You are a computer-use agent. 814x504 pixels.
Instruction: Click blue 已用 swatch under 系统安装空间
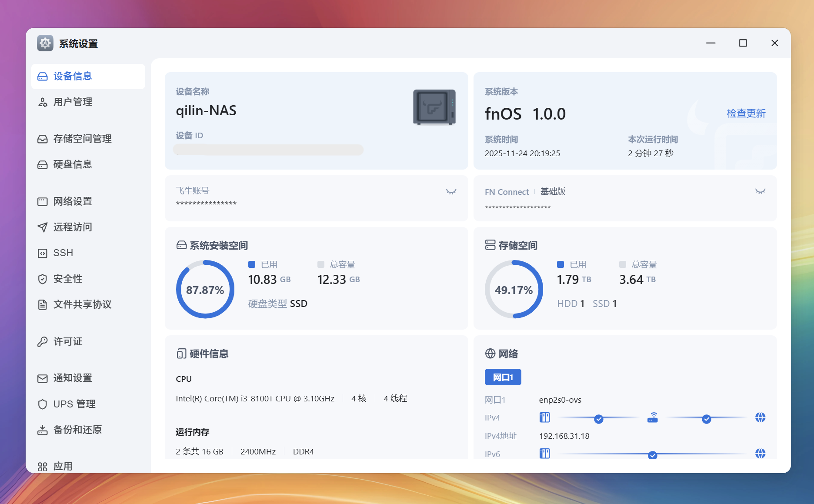(x=252, y=265)
